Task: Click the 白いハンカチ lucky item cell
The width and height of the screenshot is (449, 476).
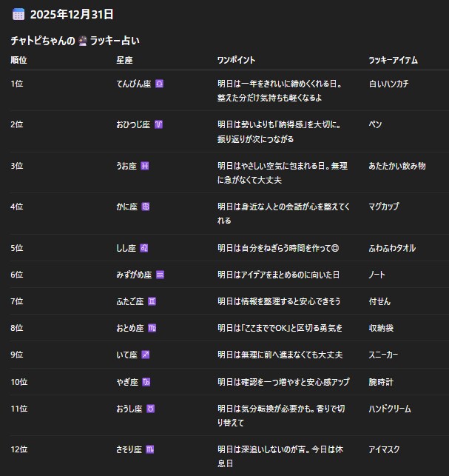Action: pyautogui.click(x=388, y=84)
